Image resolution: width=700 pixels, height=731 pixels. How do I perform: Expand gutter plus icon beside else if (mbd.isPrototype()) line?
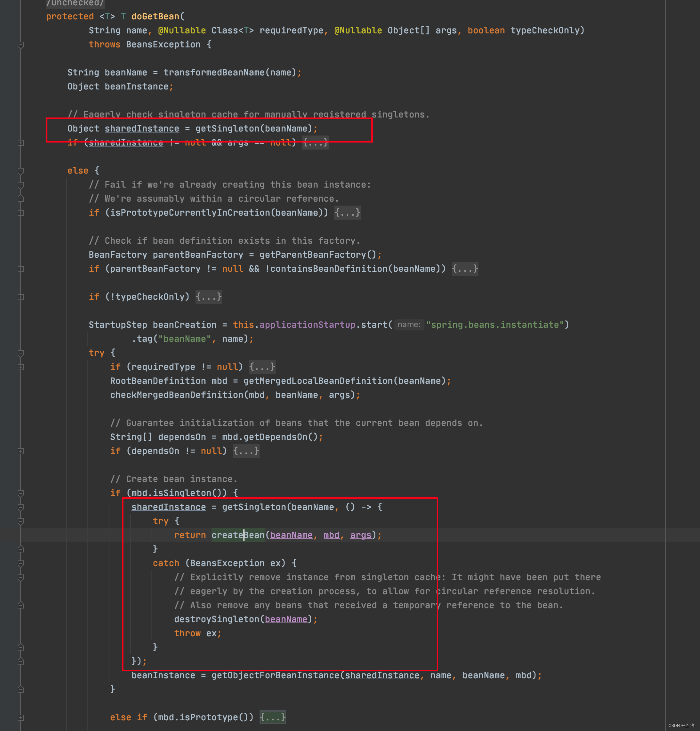(x=21, y=718)
